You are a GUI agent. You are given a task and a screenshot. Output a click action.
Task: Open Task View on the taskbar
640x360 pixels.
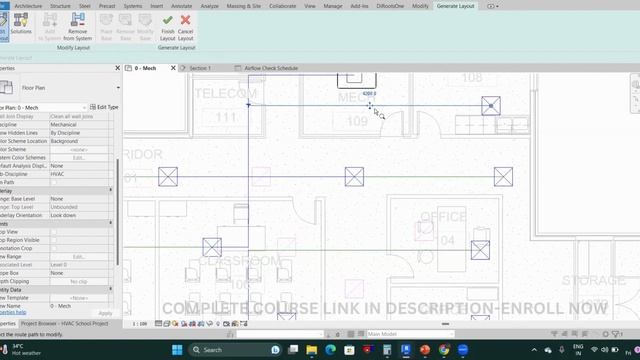pyautogui.click(x=293, y=350)
